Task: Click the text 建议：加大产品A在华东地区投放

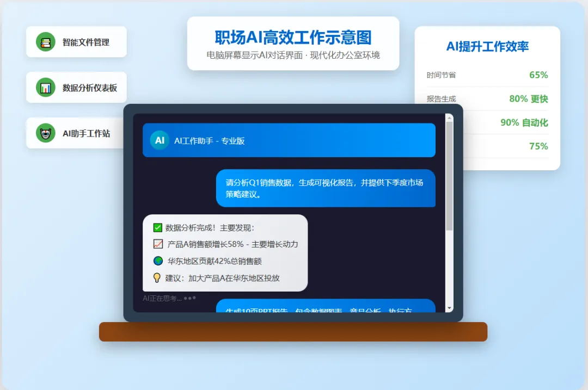Action: pos(222,278)
